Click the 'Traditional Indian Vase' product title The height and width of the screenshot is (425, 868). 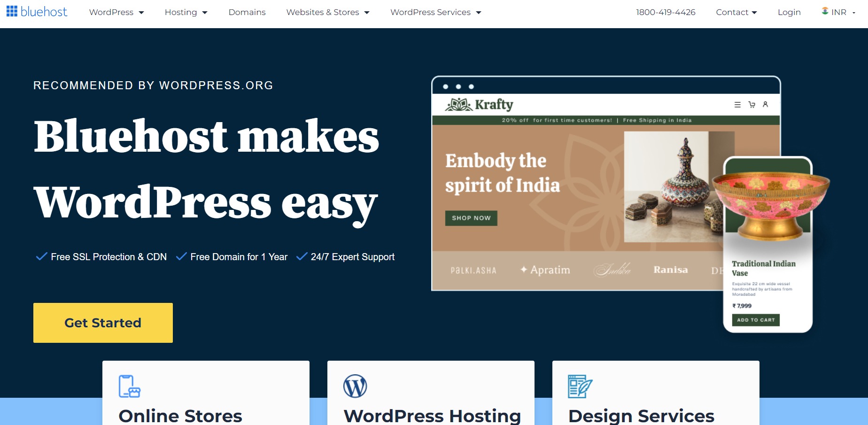(764, 268)
